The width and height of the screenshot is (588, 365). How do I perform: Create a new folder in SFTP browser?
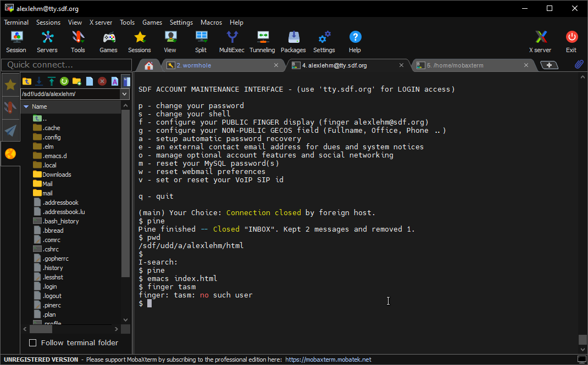pos(77,81)
